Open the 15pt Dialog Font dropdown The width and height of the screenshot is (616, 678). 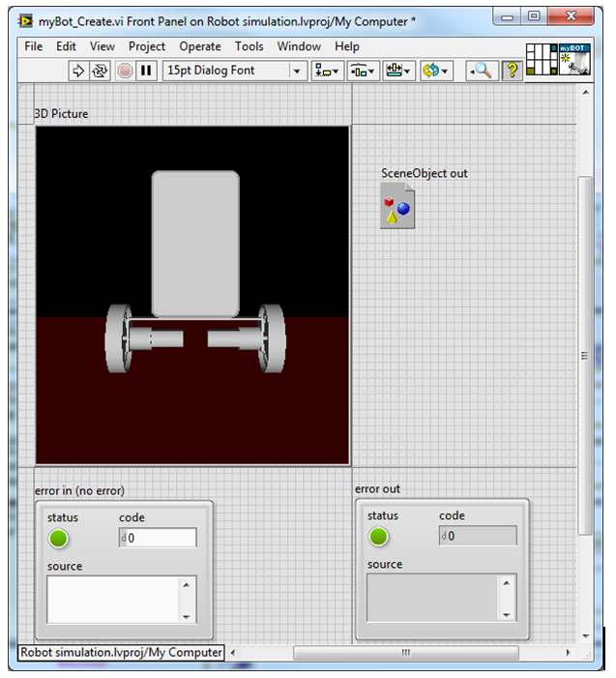[235, 71]
